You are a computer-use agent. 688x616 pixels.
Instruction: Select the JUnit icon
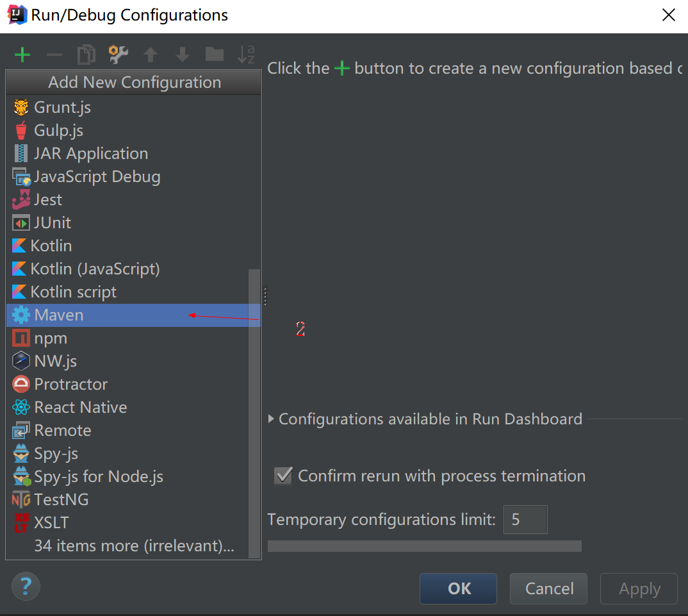click(x=21, y=222)
